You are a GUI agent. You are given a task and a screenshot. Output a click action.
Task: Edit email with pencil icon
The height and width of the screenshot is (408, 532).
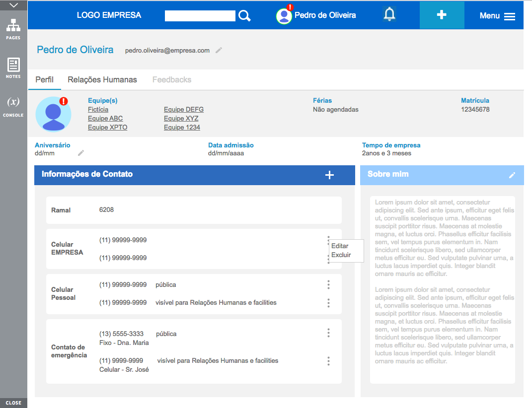pyautogui.click(x=219, y=50)
